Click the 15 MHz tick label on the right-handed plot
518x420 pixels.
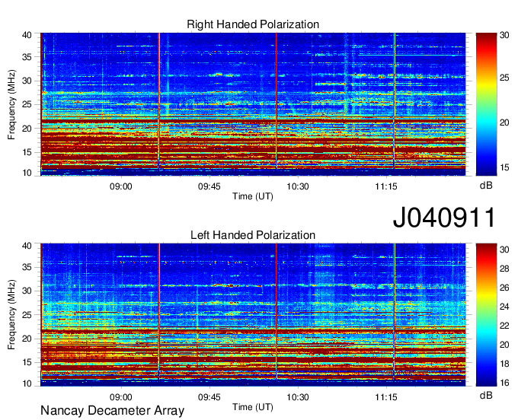click(x=27, y=152)
